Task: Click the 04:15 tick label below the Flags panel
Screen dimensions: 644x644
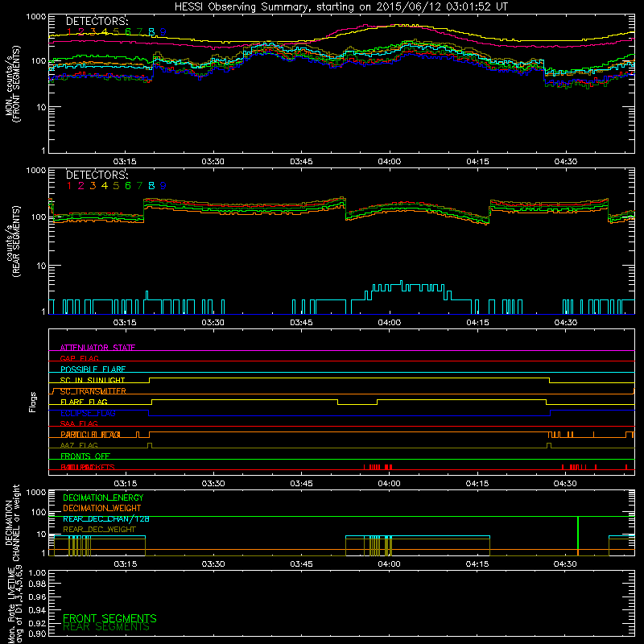Action: pyautogui.click(x=477, y=484)
